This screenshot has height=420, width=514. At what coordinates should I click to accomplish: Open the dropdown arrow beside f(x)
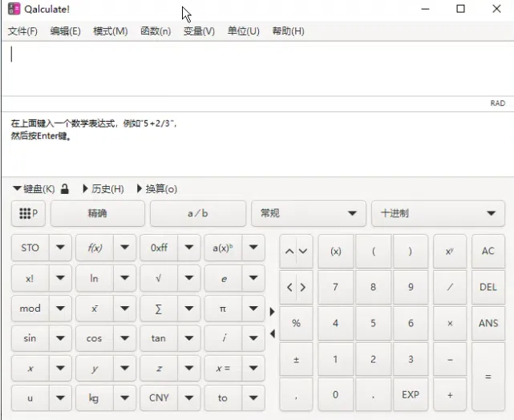124,248
